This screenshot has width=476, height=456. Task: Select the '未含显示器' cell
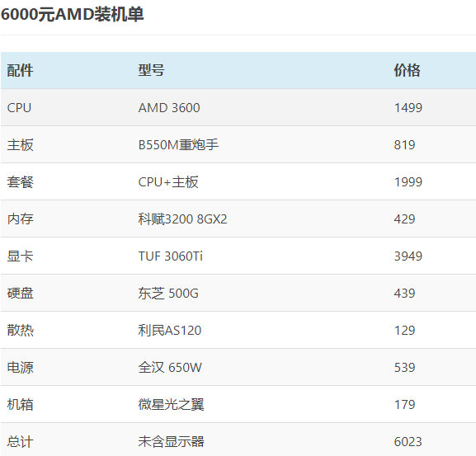pyautogui.click(x=172, y=442)
